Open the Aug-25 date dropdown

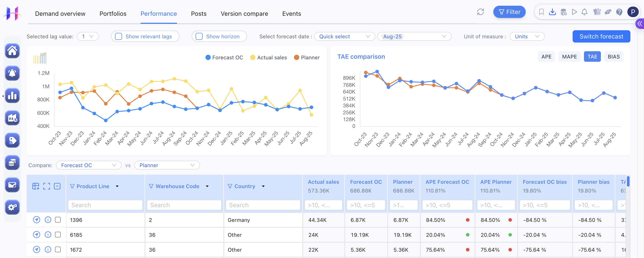click(x=414, y=37)
